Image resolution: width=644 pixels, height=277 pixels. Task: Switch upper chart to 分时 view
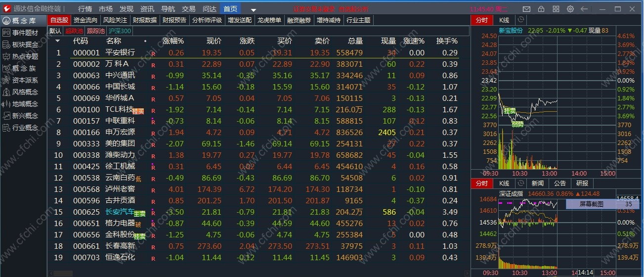pyautogui.click(x=481, y=20)
